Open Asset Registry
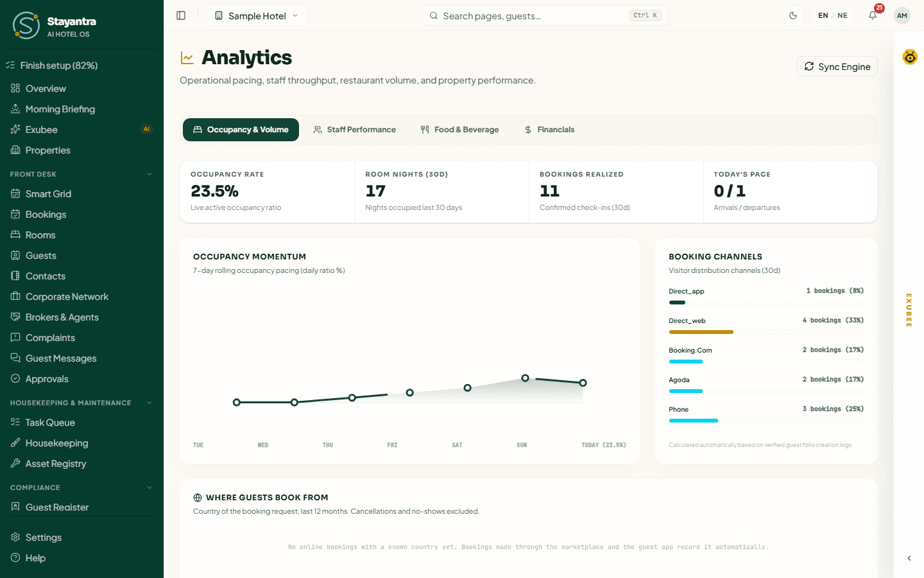Screen dimensions: 924x578 coord(82,464)
